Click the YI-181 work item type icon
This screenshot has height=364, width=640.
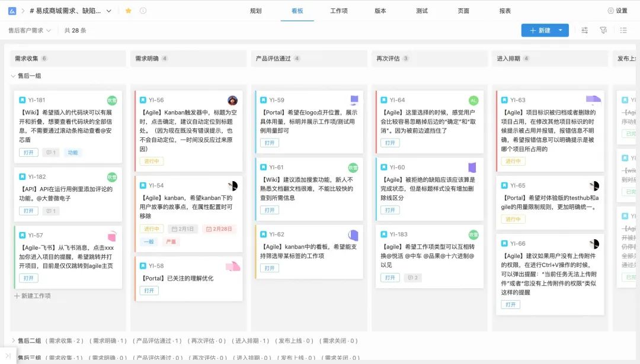point(23,100)
